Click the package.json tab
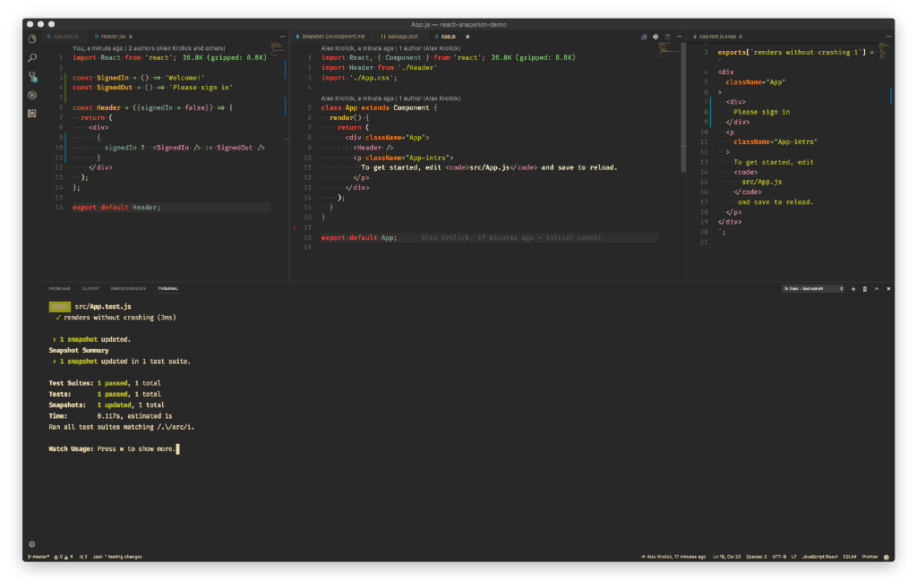 tap(401, 37)
